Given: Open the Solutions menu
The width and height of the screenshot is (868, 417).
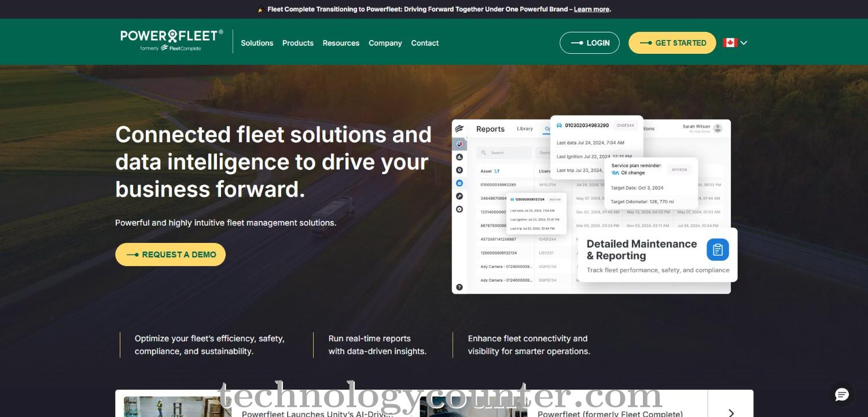Looking at the screenshot, I should point(257,43).
